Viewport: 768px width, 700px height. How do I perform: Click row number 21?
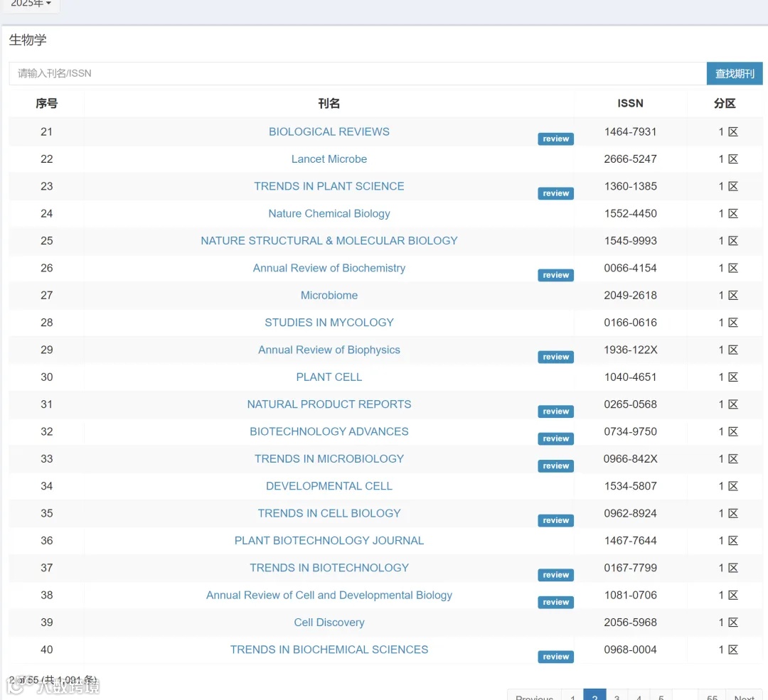(x=46, y=131)
